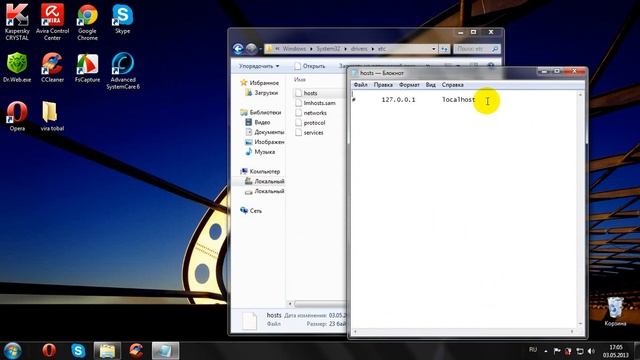Click the volume speaker icon in tray
This screenshot has height=360, width=640.
point(591,351)
